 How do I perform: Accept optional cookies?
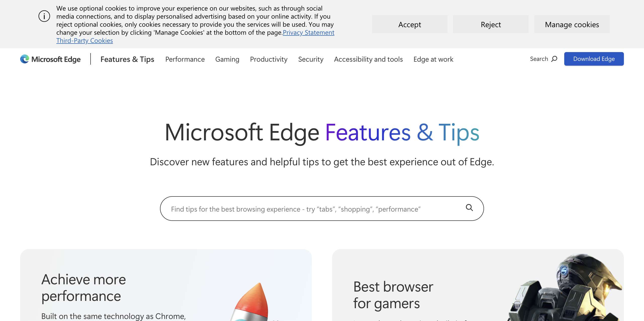[x=410, y=24]
